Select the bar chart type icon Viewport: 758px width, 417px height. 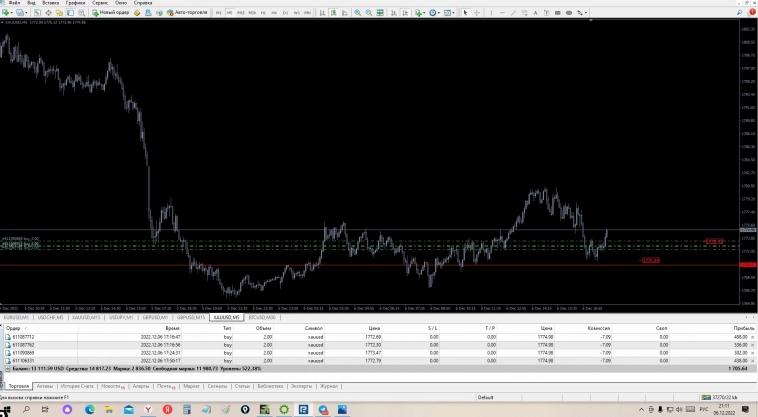coord(321,12)
